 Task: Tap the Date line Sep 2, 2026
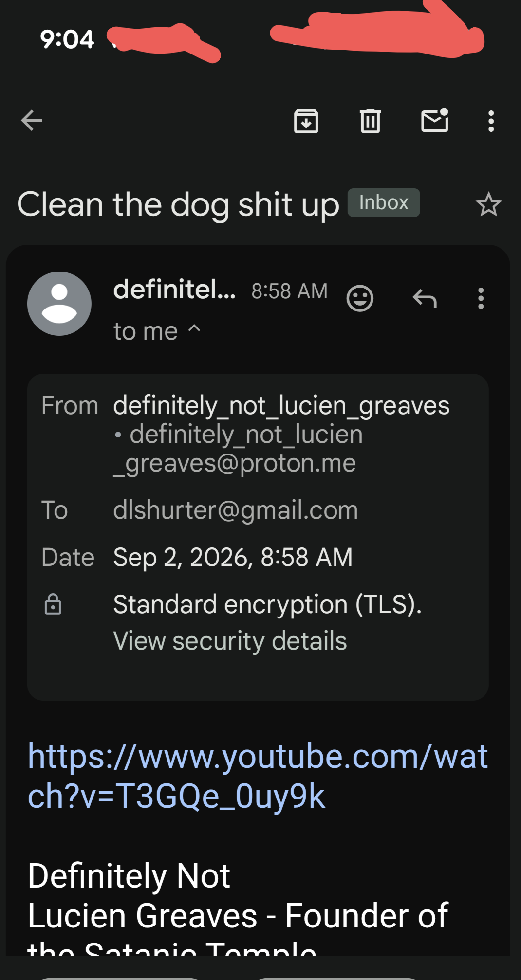click(x=233, y=557)
